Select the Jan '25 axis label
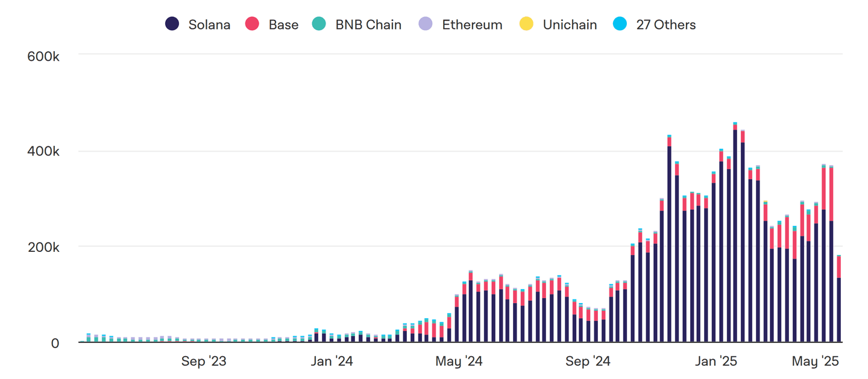The height and width of the screenshot is (379, 868). point(715,362)
